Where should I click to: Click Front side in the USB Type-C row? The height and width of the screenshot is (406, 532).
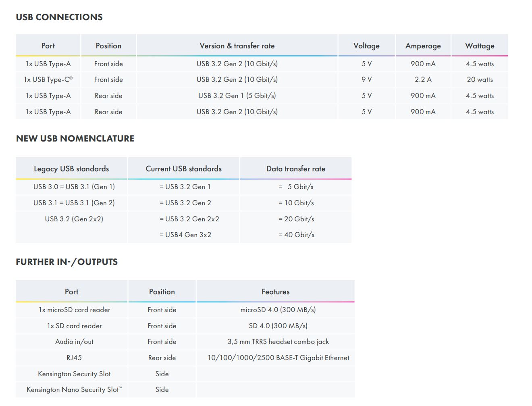(108, 79)
